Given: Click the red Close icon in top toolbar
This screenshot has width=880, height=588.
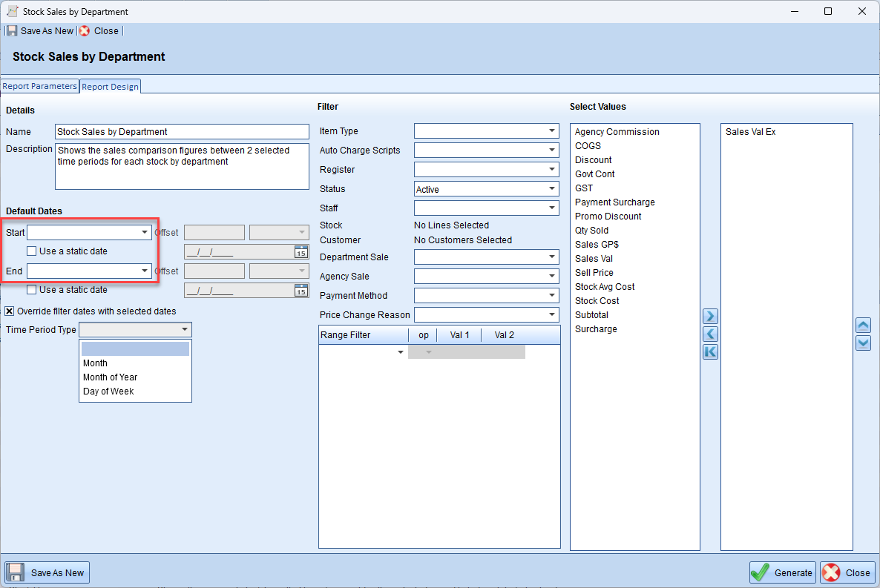Looking at the screenshot, I should [85, 31].
